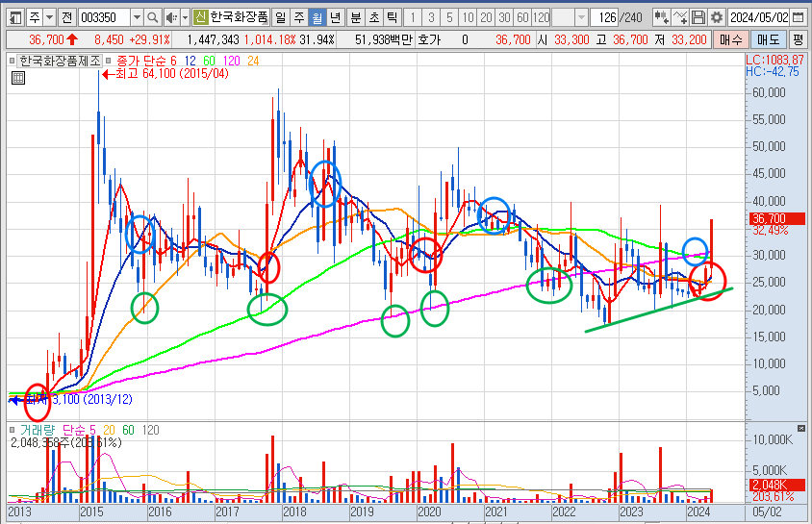Click the 거래량 volume indicator label
The image size is (812, 524).
pyautogui.click(x=38, y=430)
